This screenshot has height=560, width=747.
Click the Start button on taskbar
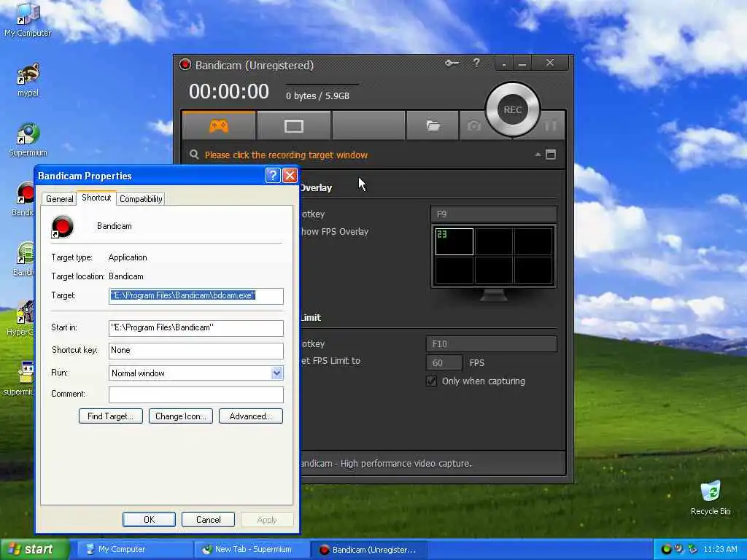pos(35,550)
